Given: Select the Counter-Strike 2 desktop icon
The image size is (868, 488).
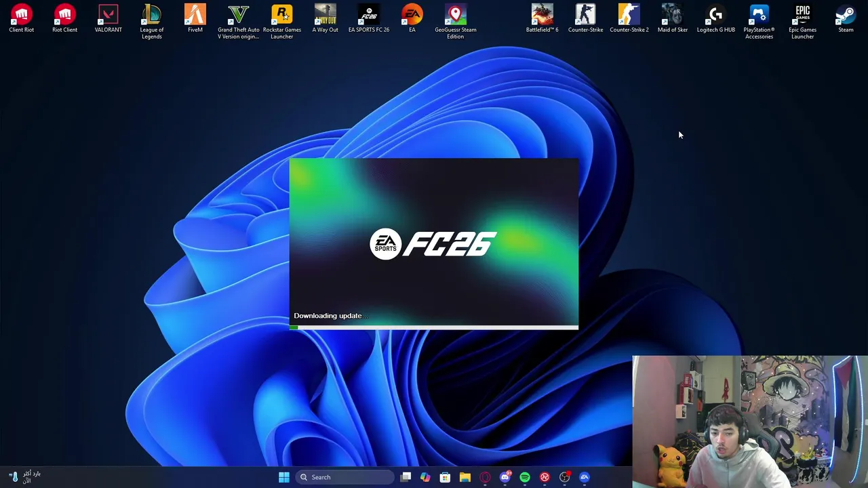Looking at the screenshot, I should (629, 19).
